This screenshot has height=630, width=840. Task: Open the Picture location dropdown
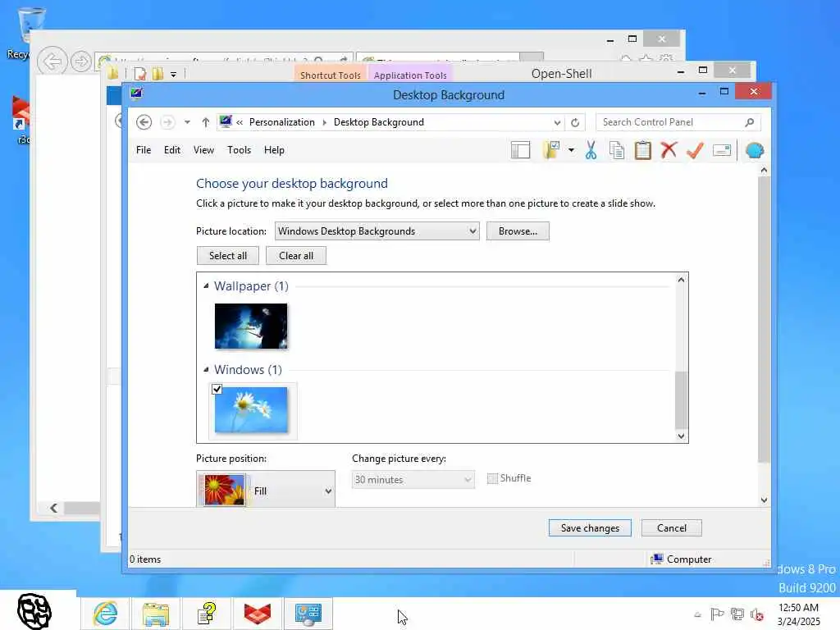377,231
